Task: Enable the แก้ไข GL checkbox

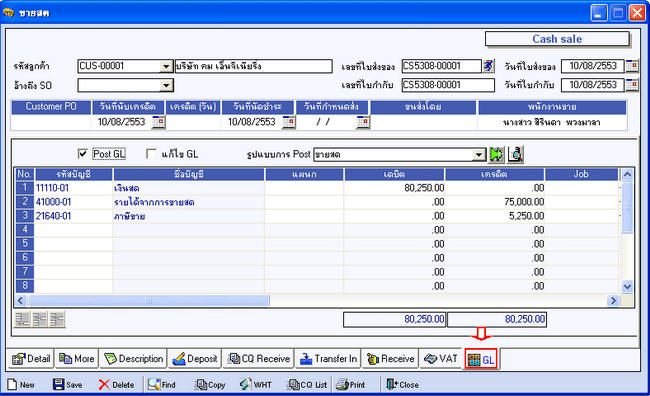Action: tap(151, 154)
